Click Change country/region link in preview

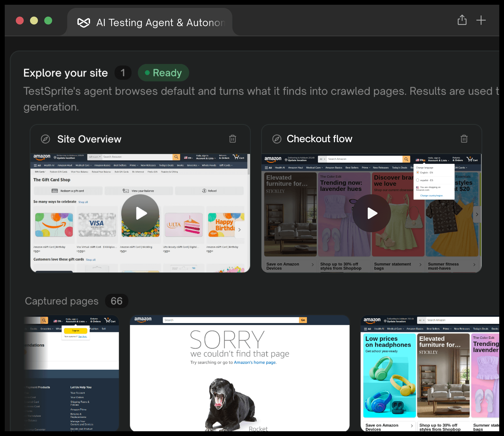coord(432,196)
